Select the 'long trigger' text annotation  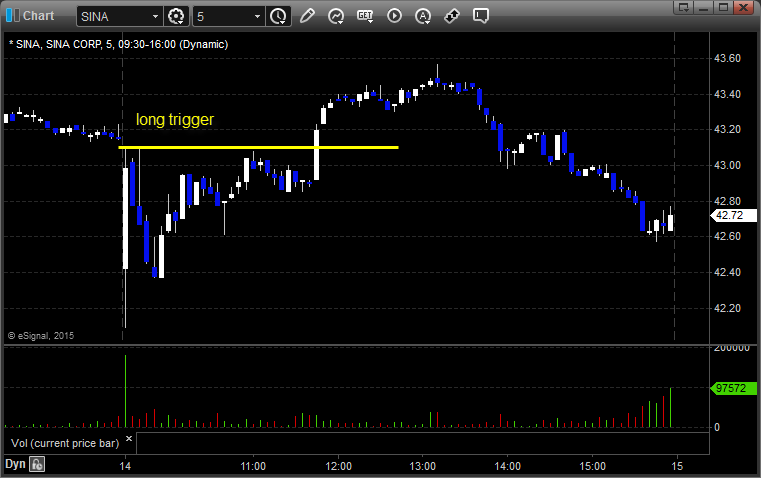point(175,119)
